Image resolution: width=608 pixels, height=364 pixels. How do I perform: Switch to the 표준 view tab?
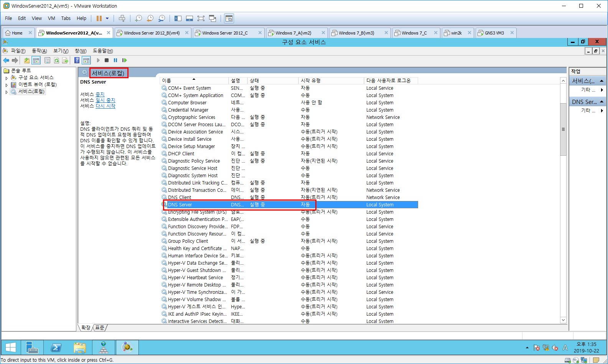(x=100, y=328)
